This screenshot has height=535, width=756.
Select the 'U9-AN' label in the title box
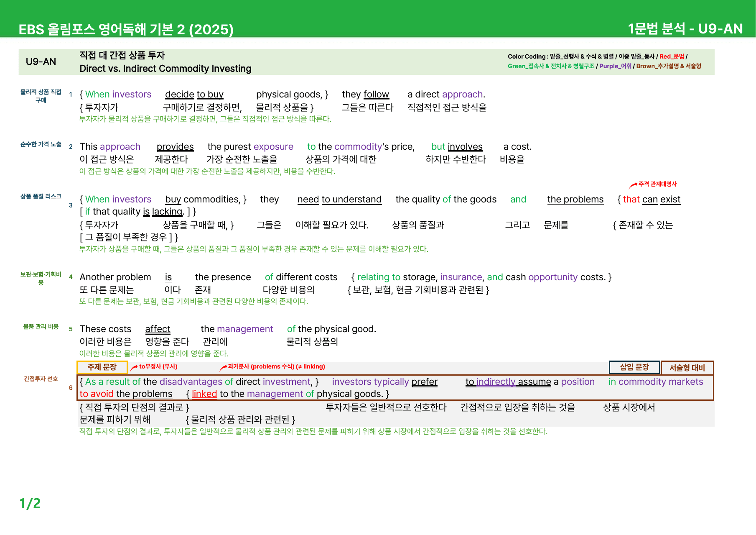click(x=41, y=61)
